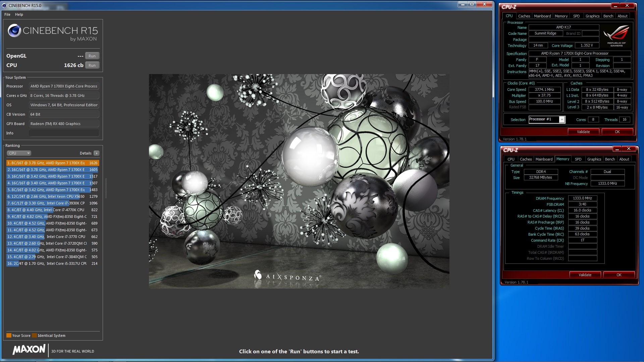Switch to Memory tab in top CPU-Z

[x=561, y=16]
